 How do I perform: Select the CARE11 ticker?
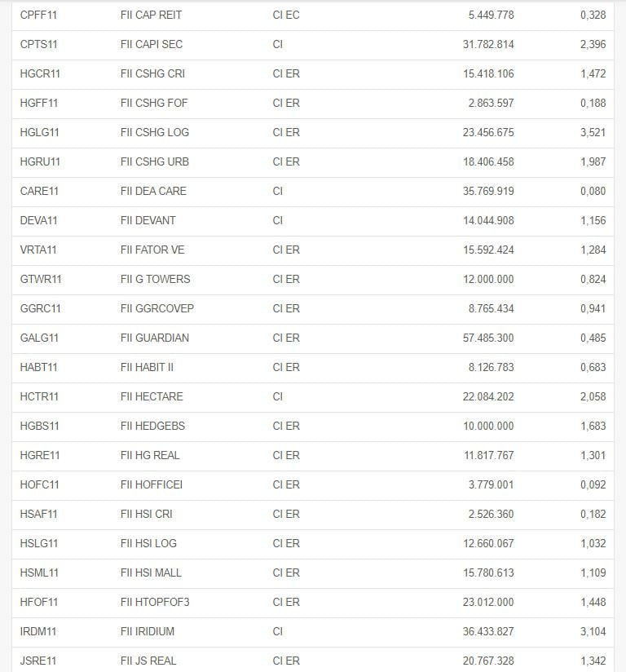(x=39, y=191)
